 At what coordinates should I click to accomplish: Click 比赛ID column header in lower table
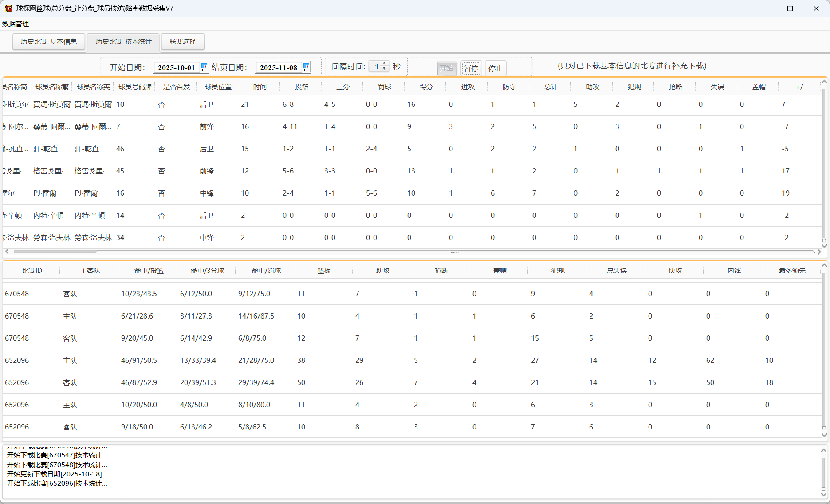click(x=32, y=271)
